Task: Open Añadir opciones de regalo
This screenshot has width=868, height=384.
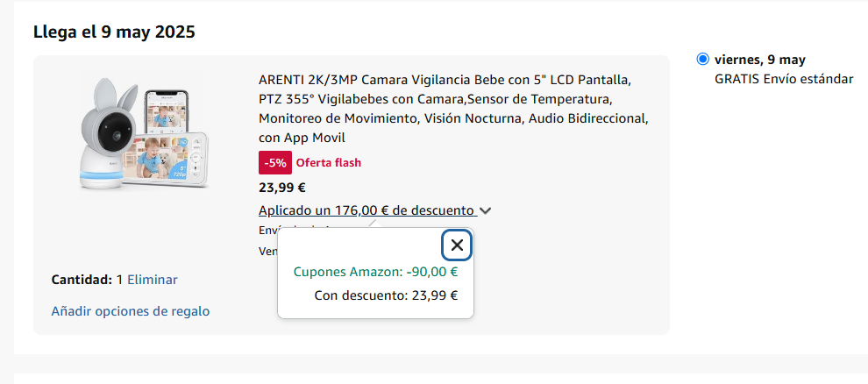Action: (131, 311)
